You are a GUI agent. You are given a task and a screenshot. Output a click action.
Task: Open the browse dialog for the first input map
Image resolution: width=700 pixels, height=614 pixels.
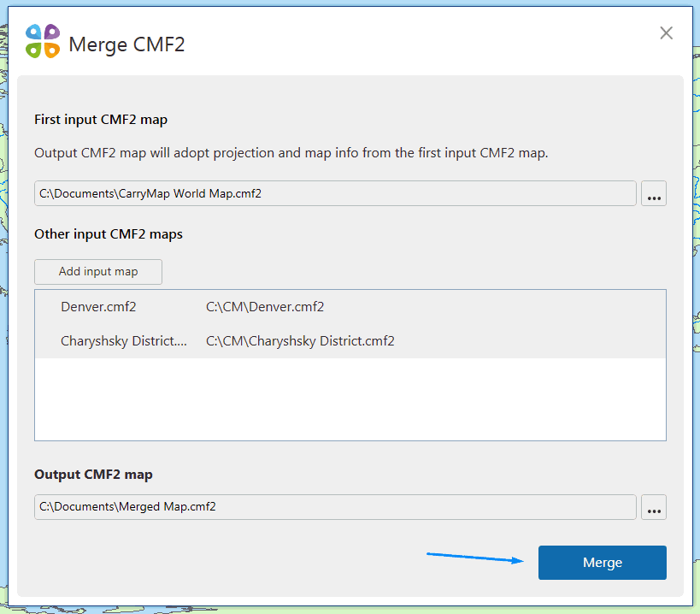click(x=653, y=193)
